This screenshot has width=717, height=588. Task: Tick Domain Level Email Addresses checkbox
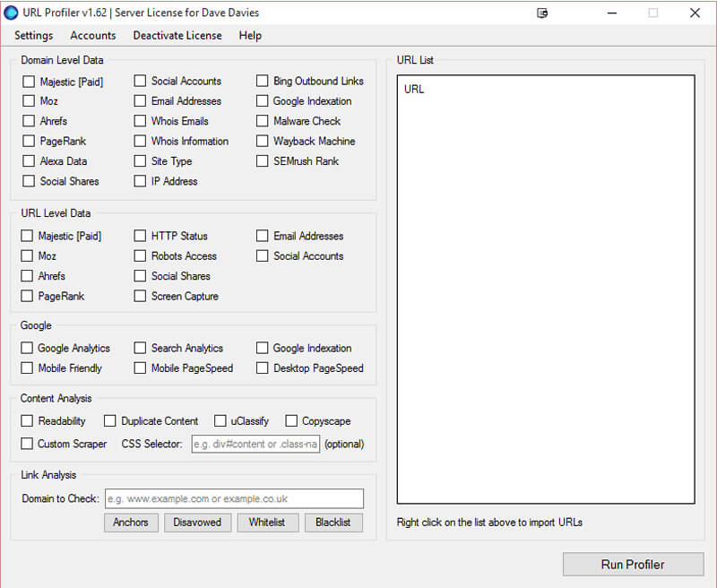tap(140, 101)
